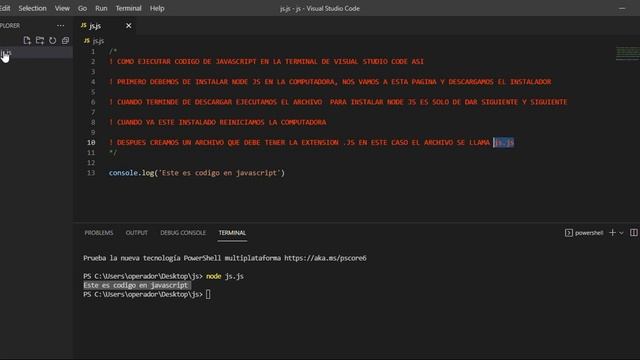Collapse all folders in Explorer

point(65,40)
